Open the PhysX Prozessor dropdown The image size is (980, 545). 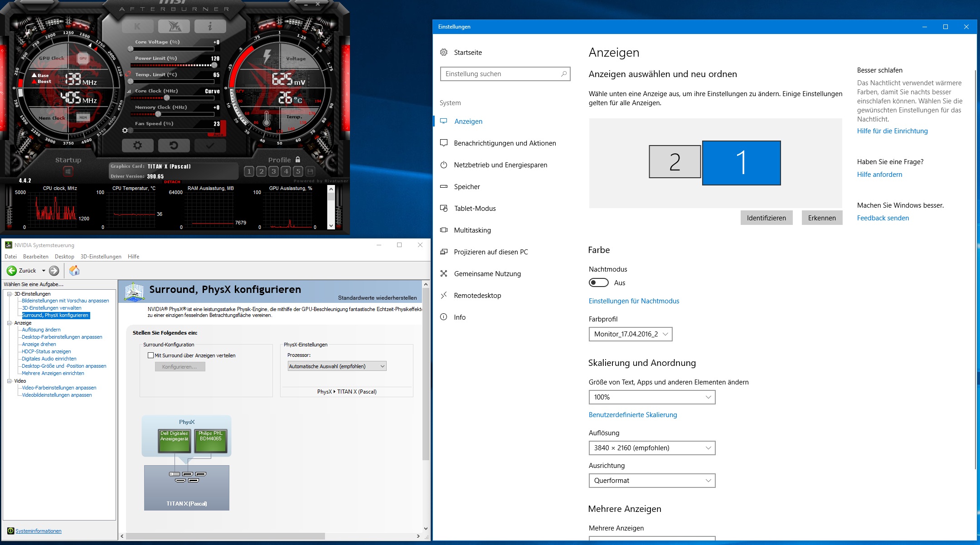point(337,366)
